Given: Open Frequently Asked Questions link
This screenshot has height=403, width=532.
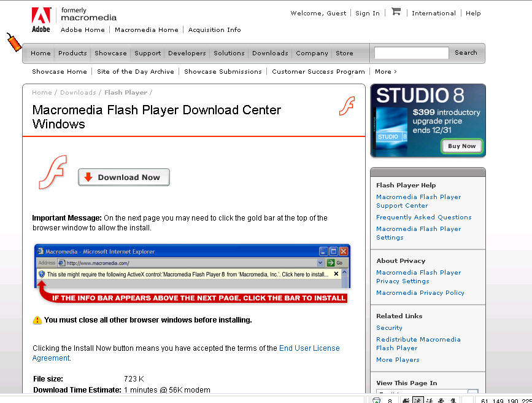Looking at the screenshot, I should [x=424, y=217].
